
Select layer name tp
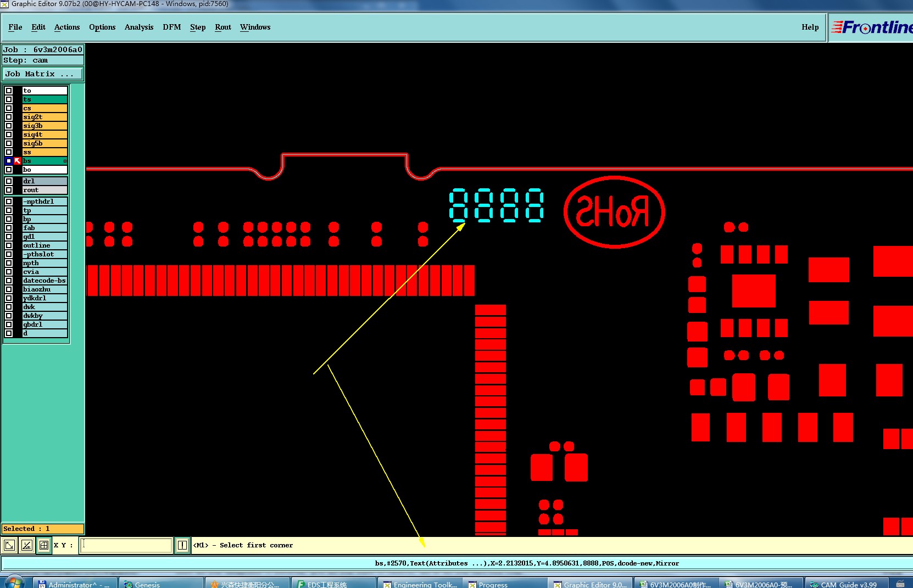pyautogui.click(x=44, y=210)
